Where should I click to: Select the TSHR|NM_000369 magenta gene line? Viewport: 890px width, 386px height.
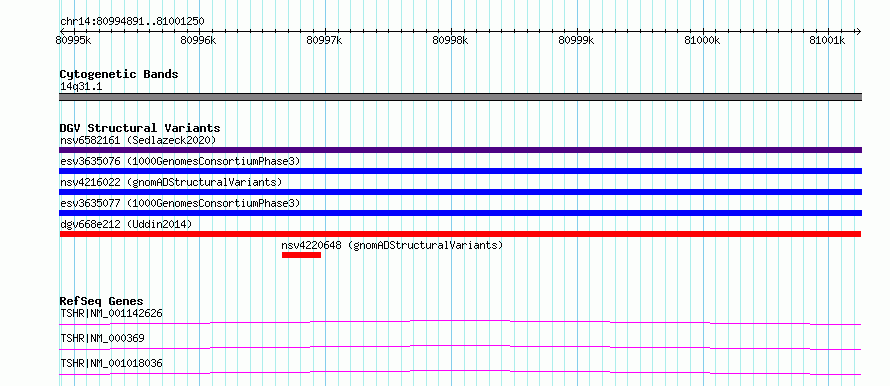pos(460,347)
